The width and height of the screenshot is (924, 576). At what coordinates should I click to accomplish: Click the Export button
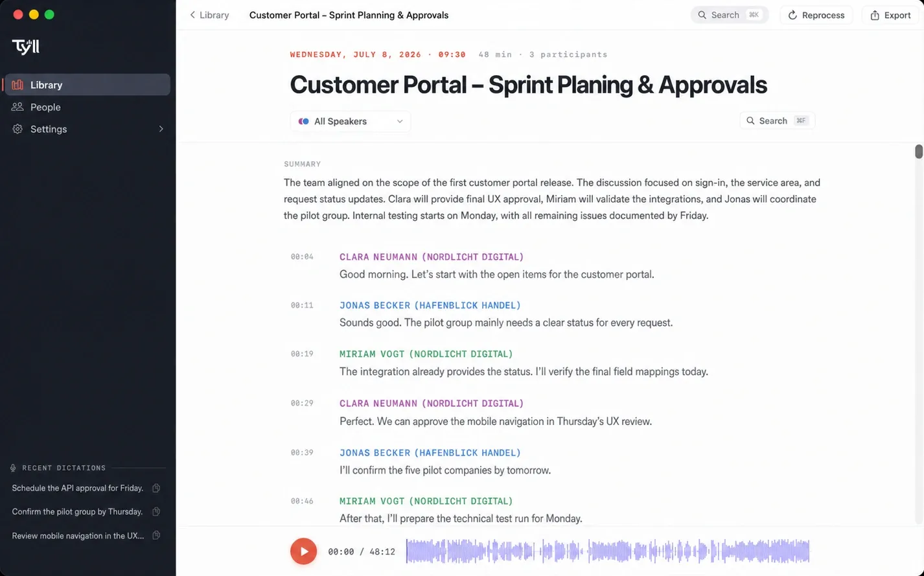click(890, 15)
